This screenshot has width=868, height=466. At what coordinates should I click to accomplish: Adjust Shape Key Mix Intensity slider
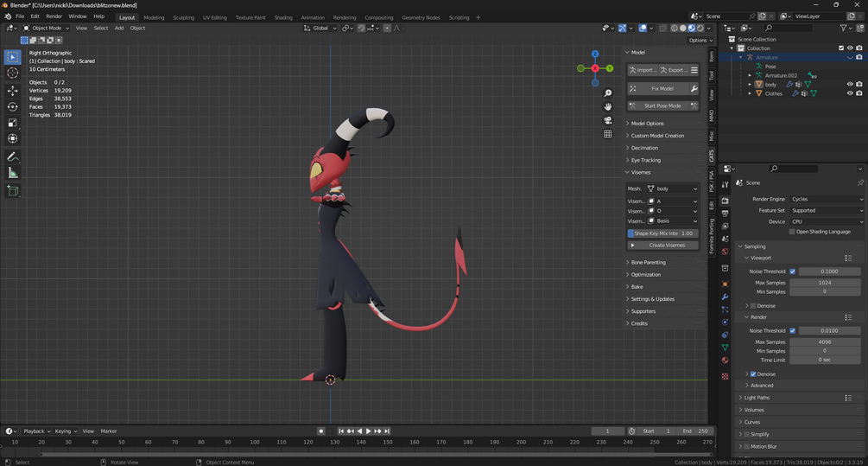[662, 233]
